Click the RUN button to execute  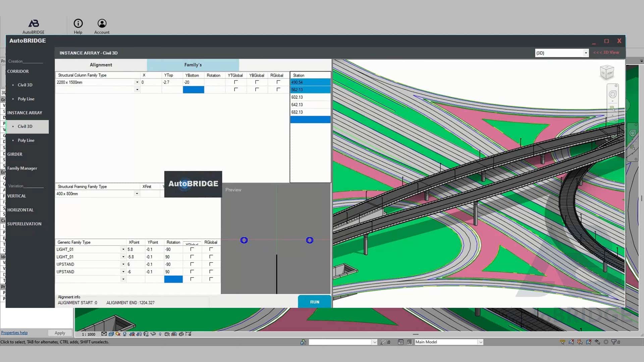(315, 301)
